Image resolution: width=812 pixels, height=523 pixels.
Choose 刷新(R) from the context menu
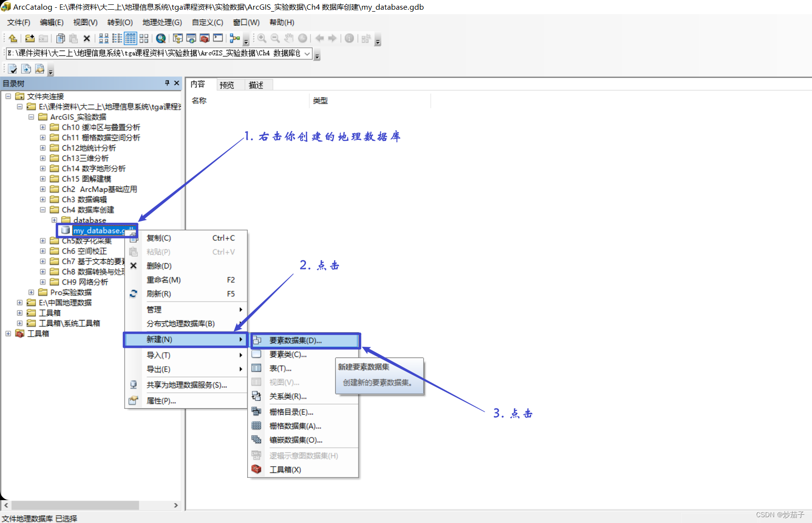[x=186, y=294]
